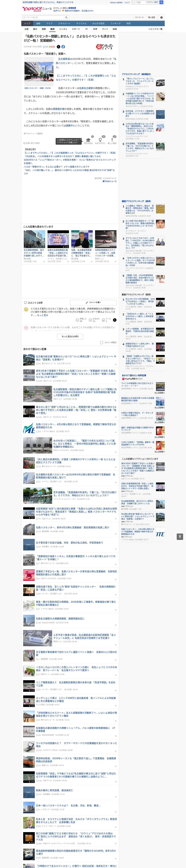Image resolution: width=186 pixels, height=868 pixels.
Task: Select the 速報 navigation tab
Action: pyautogui.click(x=38, y=24)
